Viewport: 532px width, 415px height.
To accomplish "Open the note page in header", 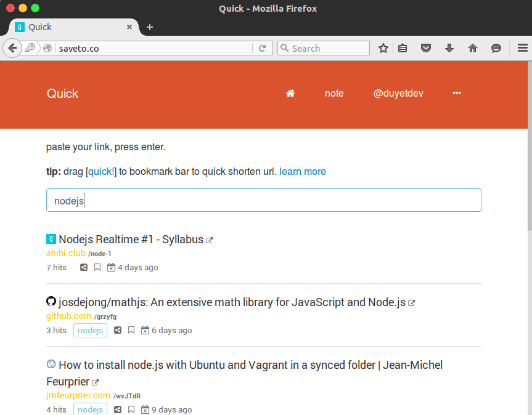I will point(334,94).
